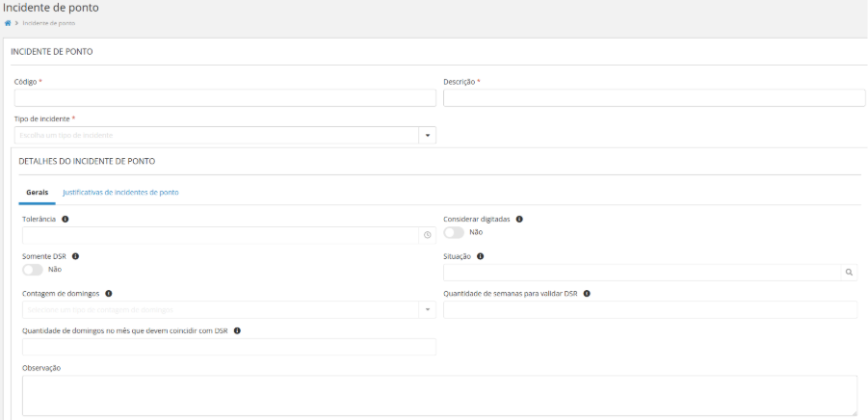Open Justificativas de incidentes de ponto tab
This screenshot has height=420, width=868.
[x=120, y=193]
